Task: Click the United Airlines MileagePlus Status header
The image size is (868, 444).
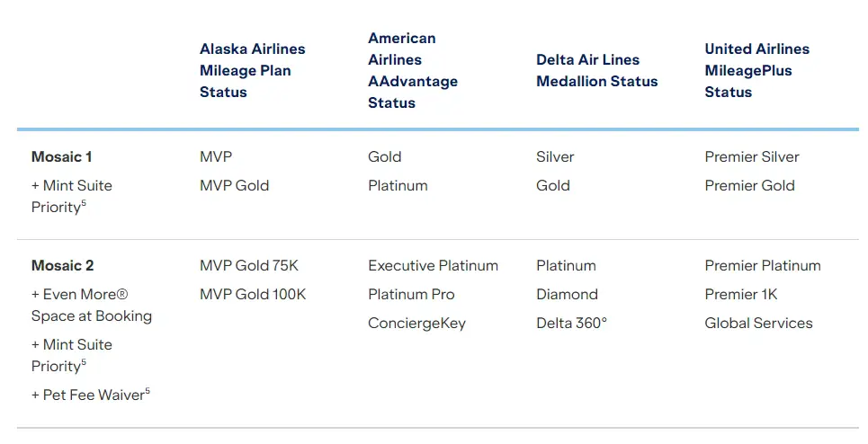Action: [x=756, y=70]
